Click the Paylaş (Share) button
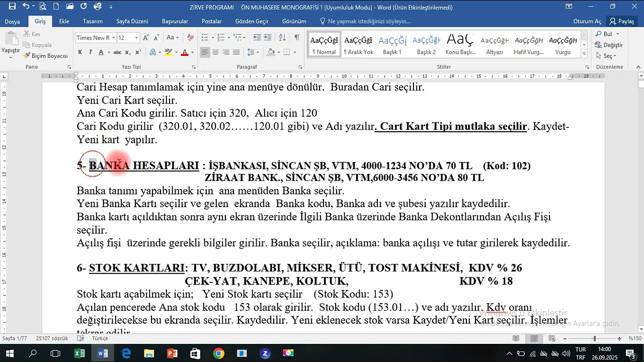Screen dimensions: 644x362 [x=622, y=22]
